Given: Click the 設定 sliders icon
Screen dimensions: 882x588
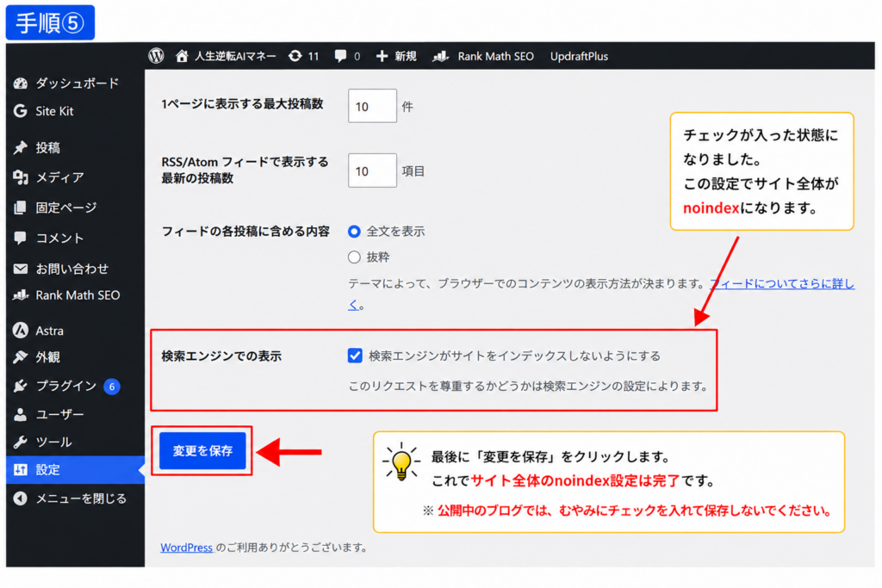Looking at the screenshot, I should pos(21,469).
